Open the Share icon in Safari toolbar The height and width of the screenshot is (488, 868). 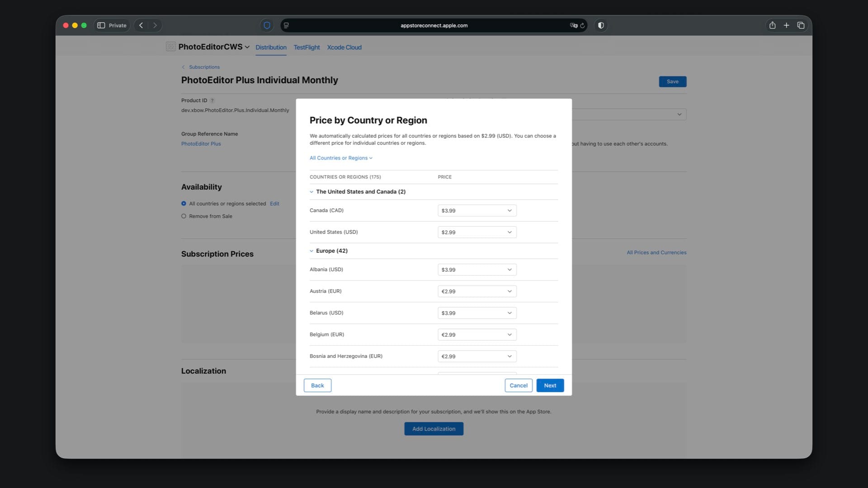pos(772,25)
